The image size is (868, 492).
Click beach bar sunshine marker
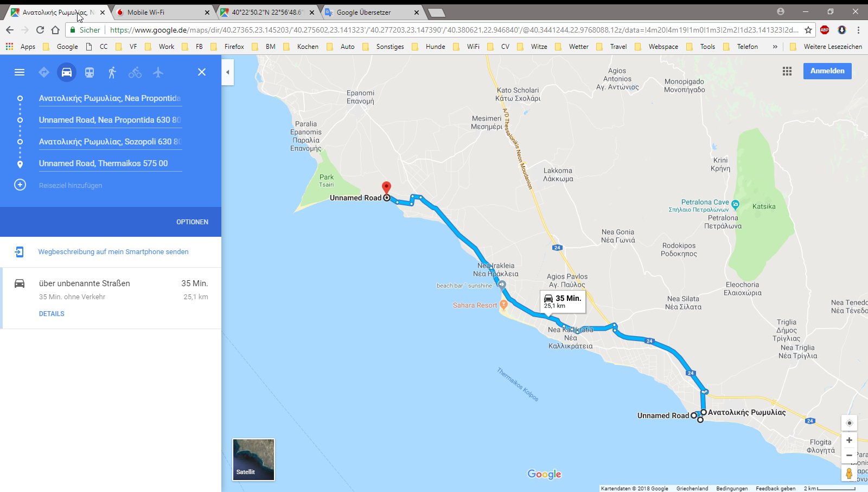[x=502, y=285]
